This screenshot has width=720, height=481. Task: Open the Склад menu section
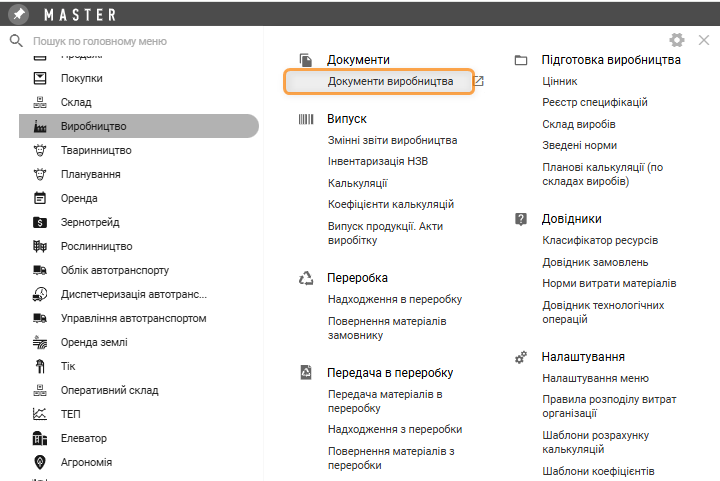(76, 102)
